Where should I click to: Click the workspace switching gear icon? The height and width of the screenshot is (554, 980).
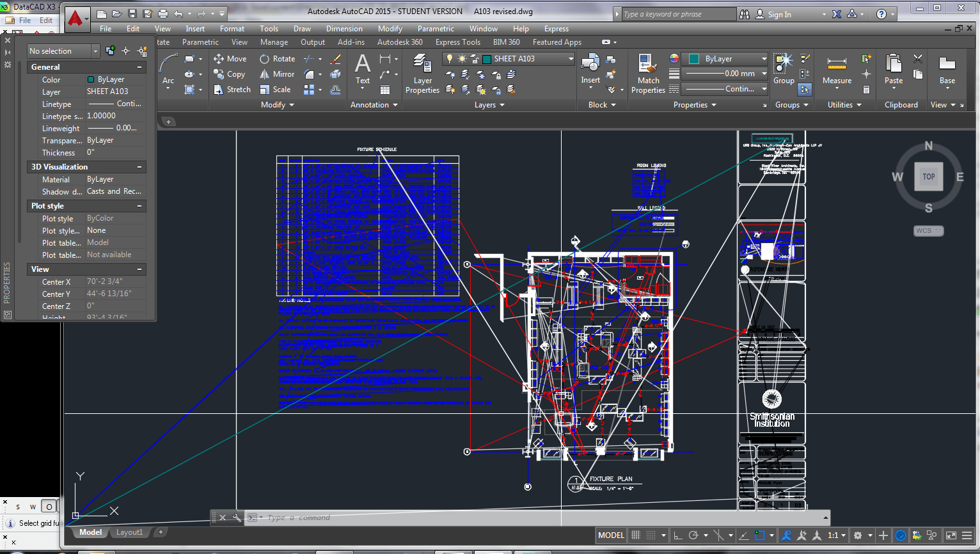point(858,535)
